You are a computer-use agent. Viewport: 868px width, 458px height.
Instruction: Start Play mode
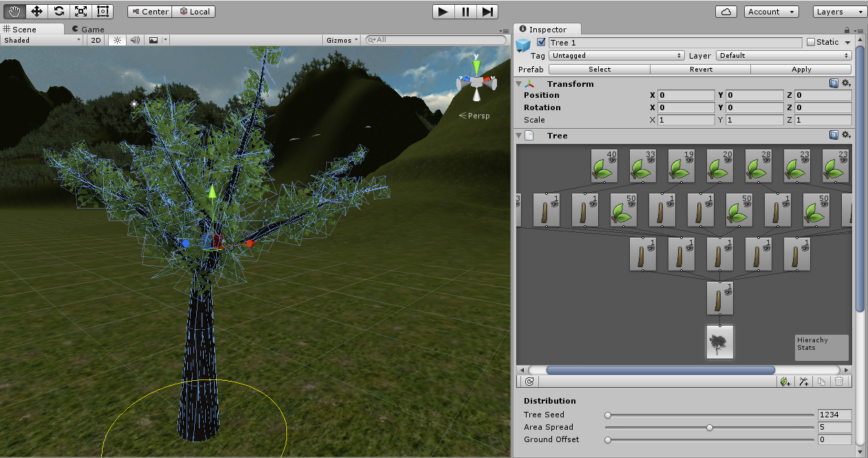point(443,12)
